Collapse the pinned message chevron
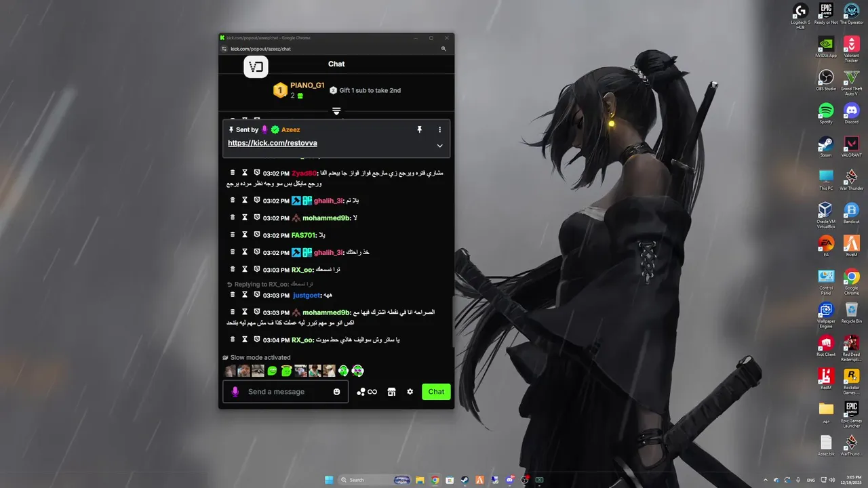Screen dimensions: 868x488 (x=439, y=146)
